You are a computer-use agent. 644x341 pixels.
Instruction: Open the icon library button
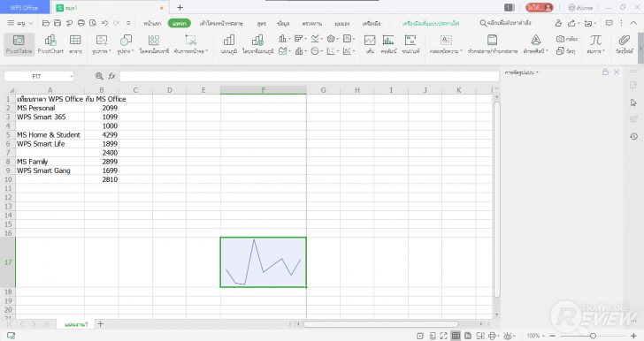coord(154,44)
